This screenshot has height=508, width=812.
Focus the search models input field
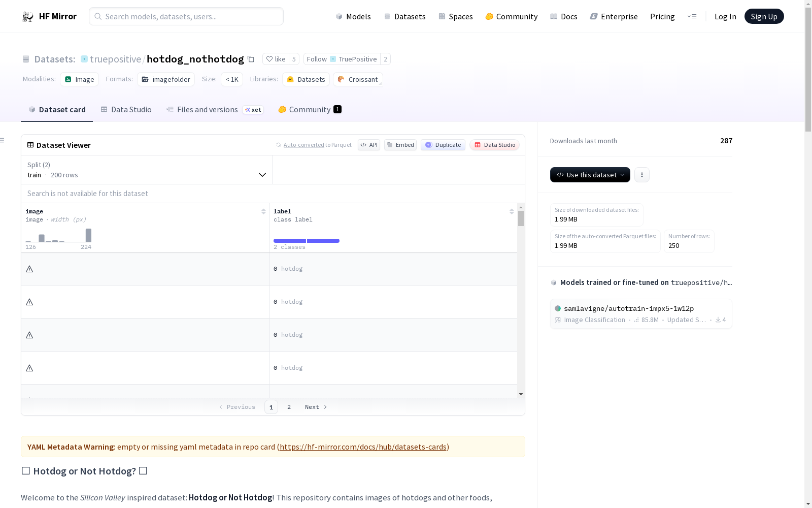click(186, 16)
